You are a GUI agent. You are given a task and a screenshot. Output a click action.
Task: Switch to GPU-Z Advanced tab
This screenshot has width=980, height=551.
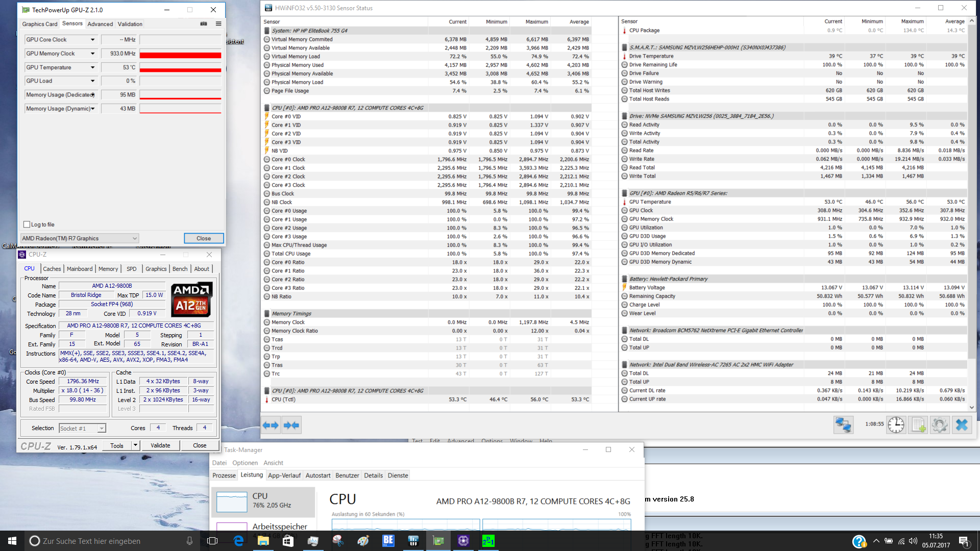tap(100, 24)
